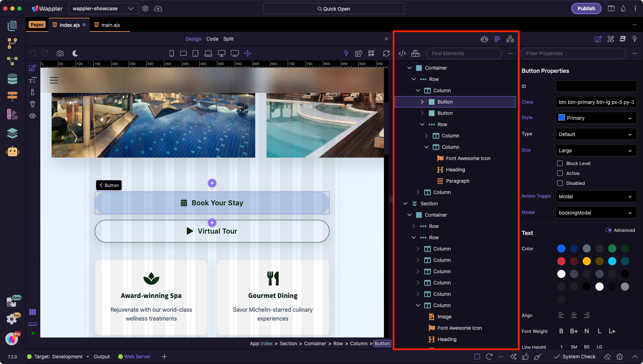
Task: Click the Publish button
Action: [586, 8]
